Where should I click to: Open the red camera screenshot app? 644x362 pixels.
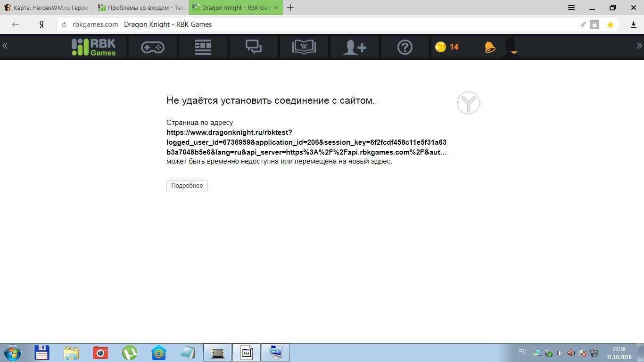[100, 353]
